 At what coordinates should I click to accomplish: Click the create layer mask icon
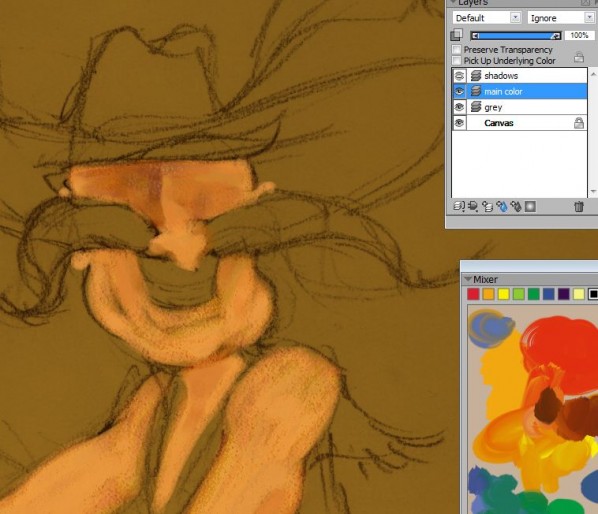point(530,207)
